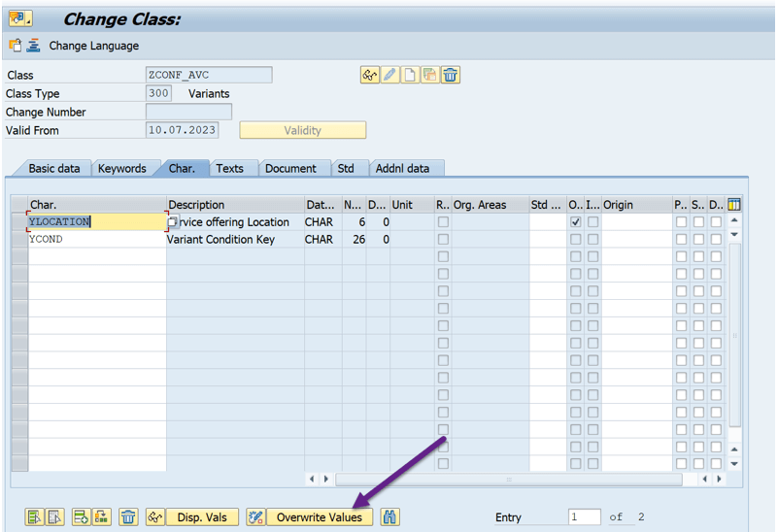778x532 pixels.
Task: Click the Deselect all rows icon
Action: [x=54, y=517]
